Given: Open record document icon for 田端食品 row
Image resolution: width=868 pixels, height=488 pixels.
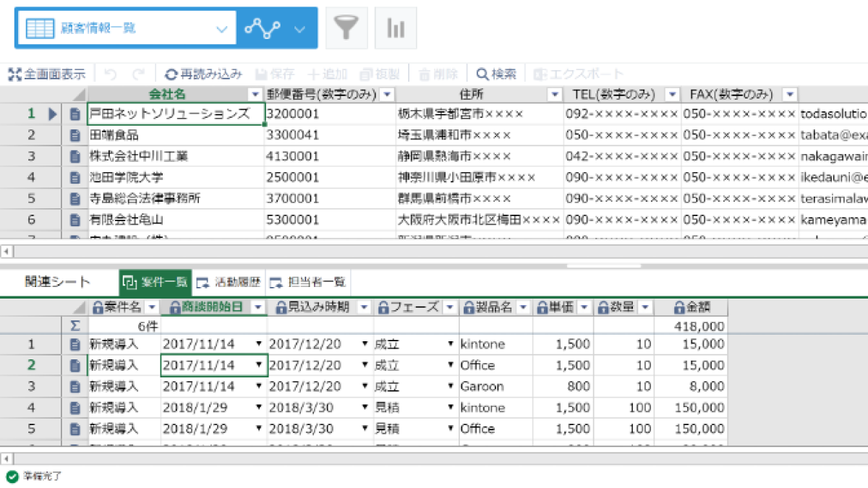Looking at the screenshot, I should coord(75,134).
